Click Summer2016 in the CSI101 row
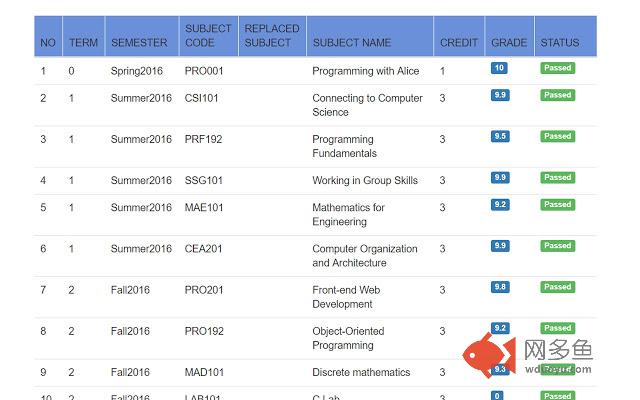The image size is (640, 400). coord(141,98)
